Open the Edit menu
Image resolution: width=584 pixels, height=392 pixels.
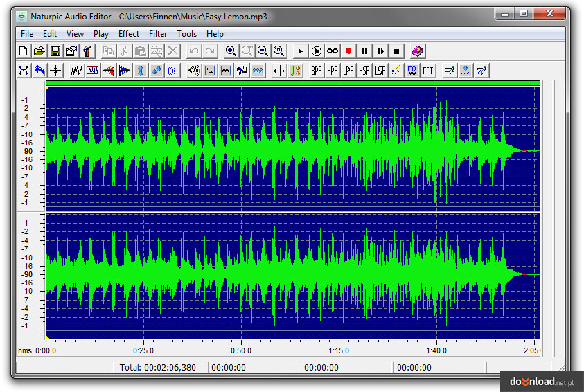[50, 34]
